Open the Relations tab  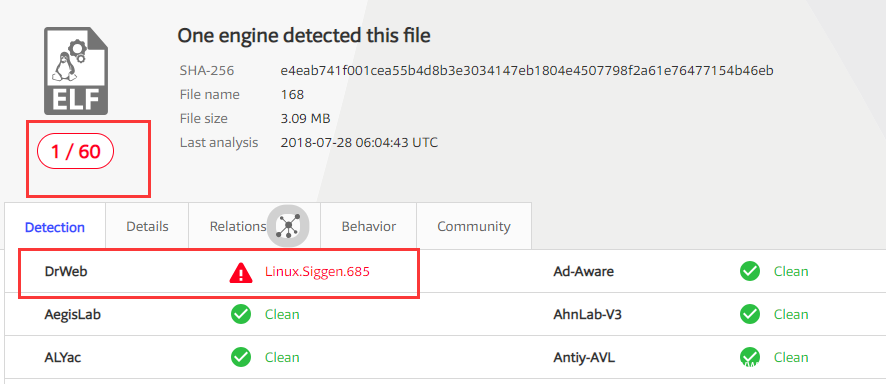(238, 226)
